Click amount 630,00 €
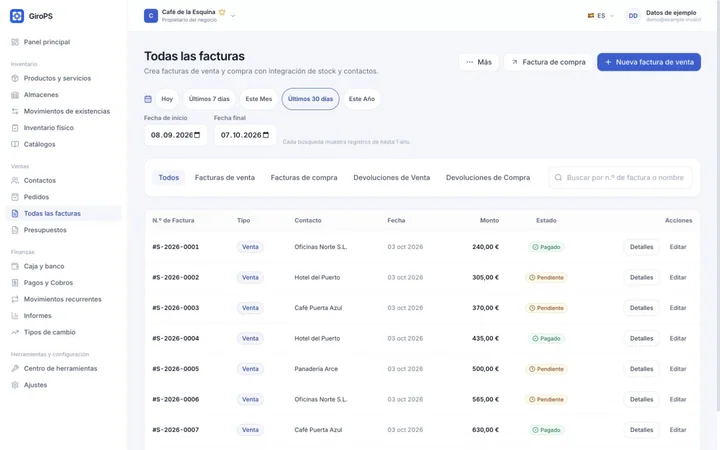This screenshot has height=450, width=720. tap(485, 430)
